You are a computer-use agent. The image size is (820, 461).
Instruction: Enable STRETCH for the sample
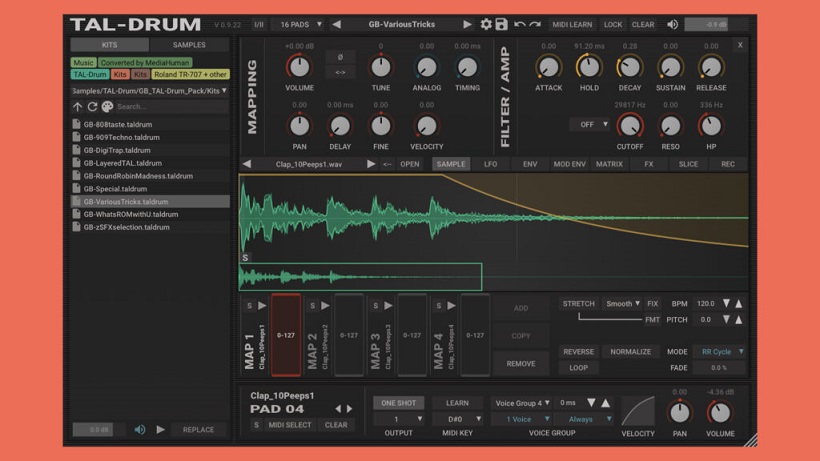point(578,304)
